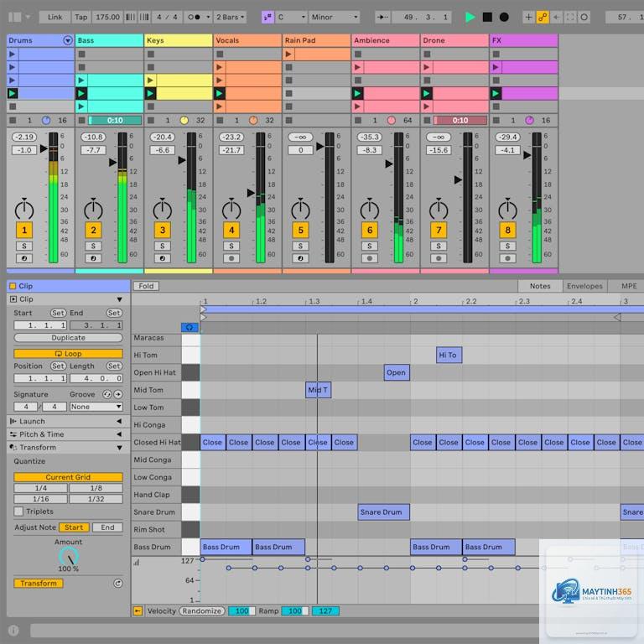
Task: Click the Randomize velocity button
Action: [201, 611]
